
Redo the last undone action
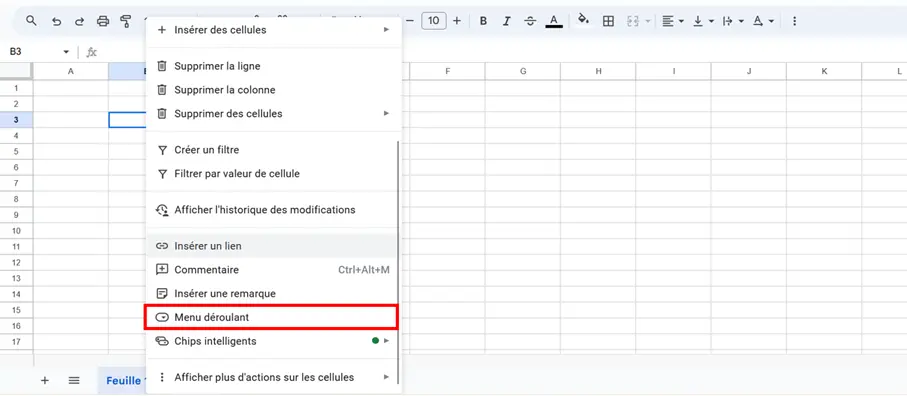tap(79, 21)
